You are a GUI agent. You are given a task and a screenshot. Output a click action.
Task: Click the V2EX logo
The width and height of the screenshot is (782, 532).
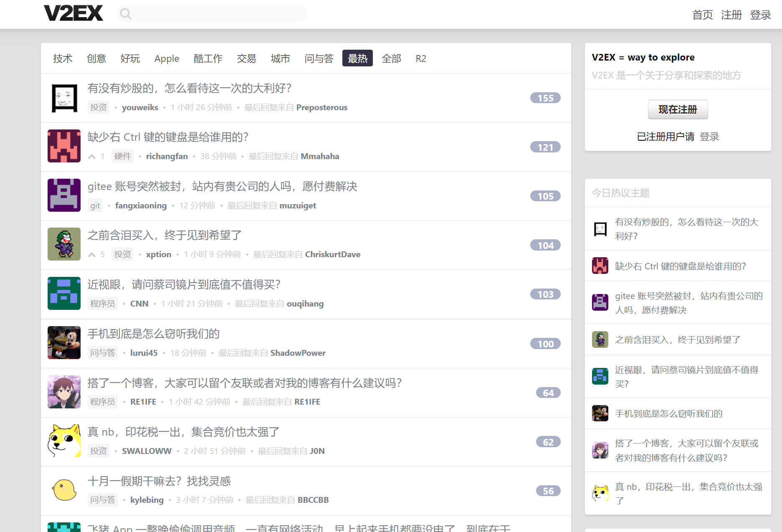click(x=73, y=14)
